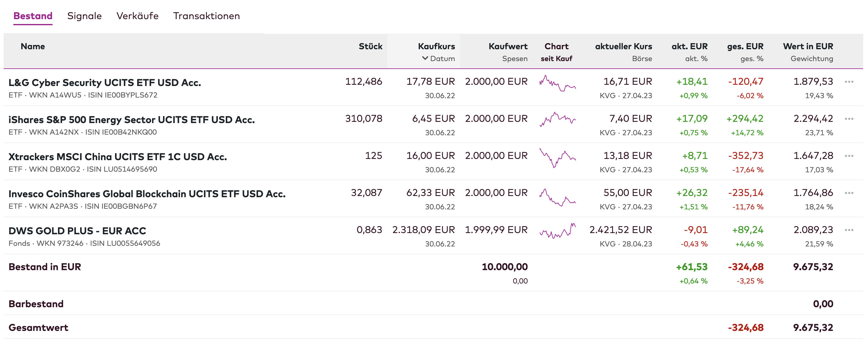Sort table by Name column header
Screen dimensions: 868x347
33,46
